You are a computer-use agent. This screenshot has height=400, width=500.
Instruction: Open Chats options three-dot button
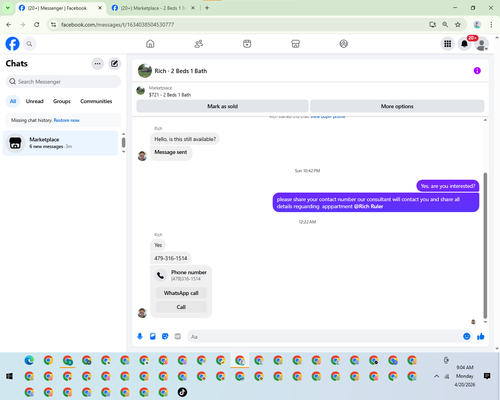98,64
